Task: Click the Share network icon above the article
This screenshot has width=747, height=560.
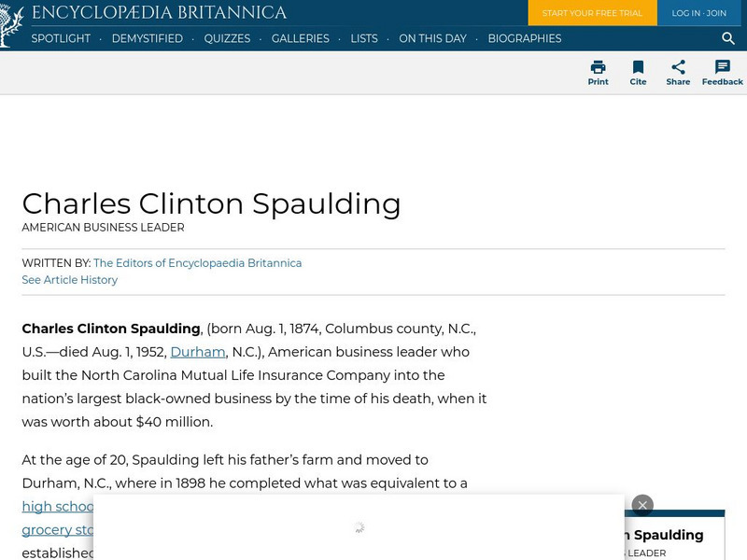Action: (678, 66)
